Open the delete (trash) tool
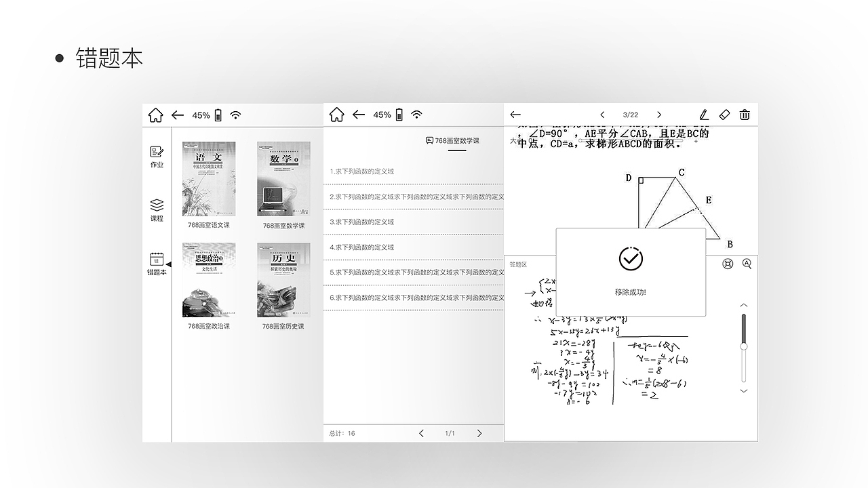This screenshot has width=868, height=488. [745, 115]
